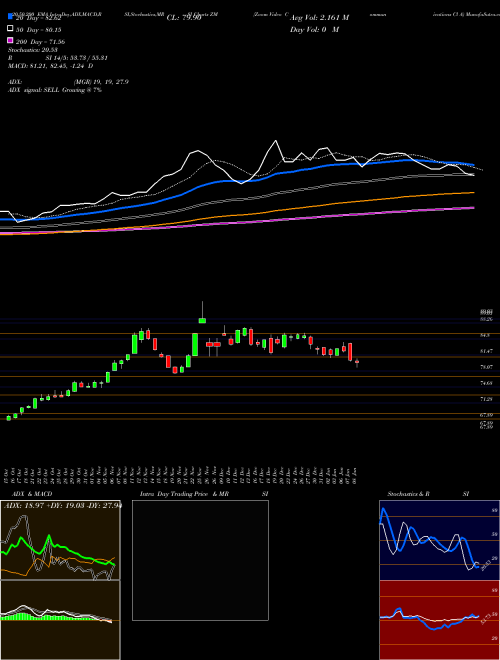The width and height of the screenshot is (500, 660).
Task: Click the 'Stochastics: 29.58' reading
Action: tap(33, 50)
